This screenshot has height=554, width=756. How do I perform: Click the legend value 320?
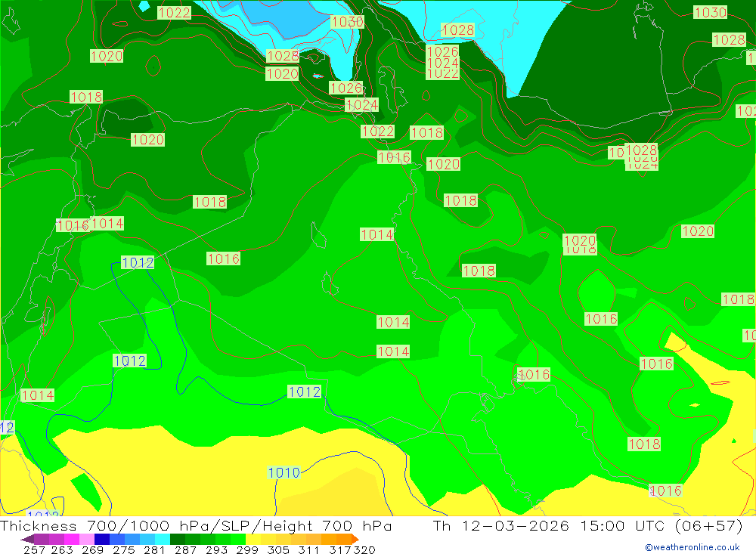click(364, 549)
